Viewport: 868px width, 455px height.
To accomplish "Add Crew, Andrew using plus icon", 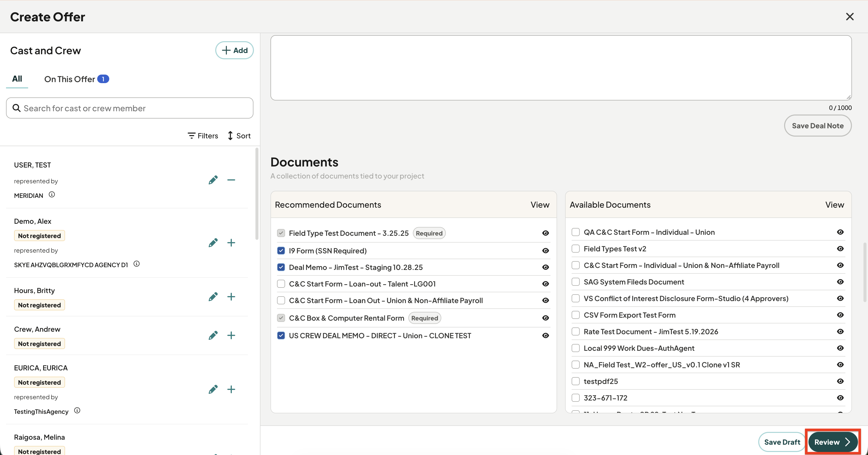I will click(231, 335).
